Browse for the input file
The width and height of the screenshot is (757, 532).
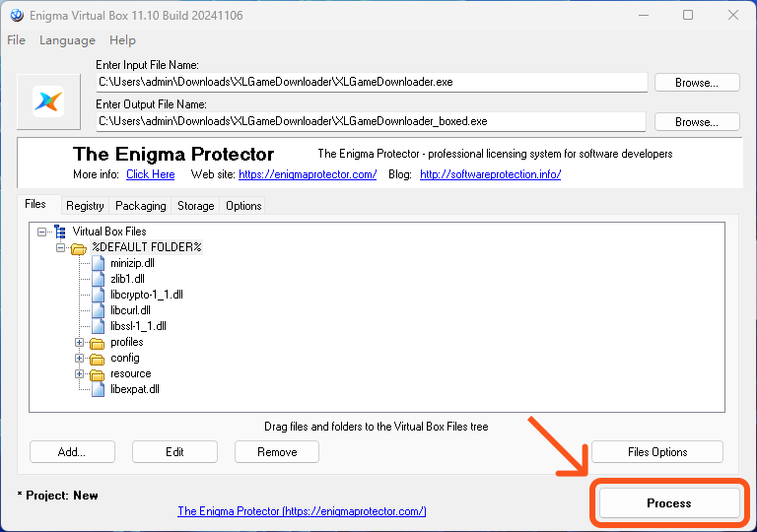pyautogui.click(x=697, y=83)
